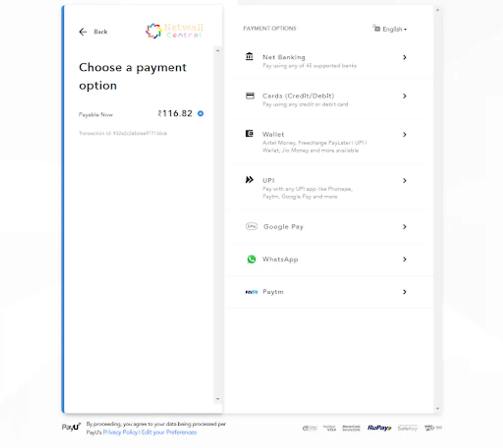Click the left panel scrollbar down arrow

coord(218,399)
